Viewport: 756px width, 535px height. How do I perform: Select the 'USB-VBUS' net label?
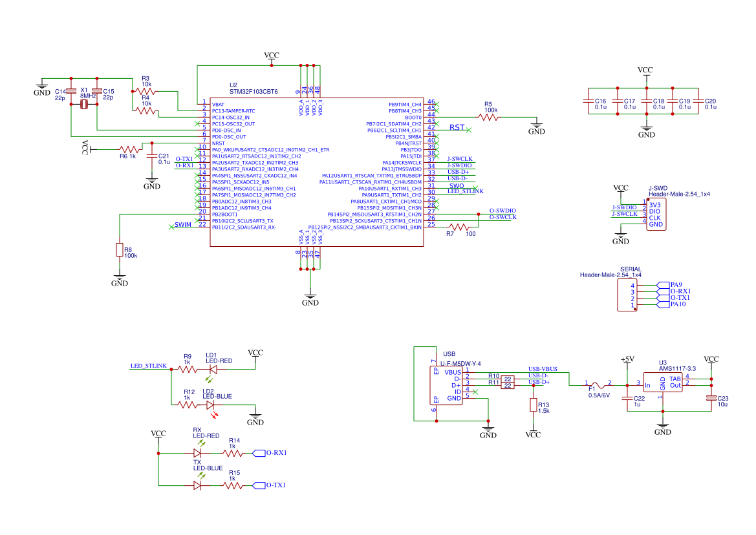click(543, 369)
